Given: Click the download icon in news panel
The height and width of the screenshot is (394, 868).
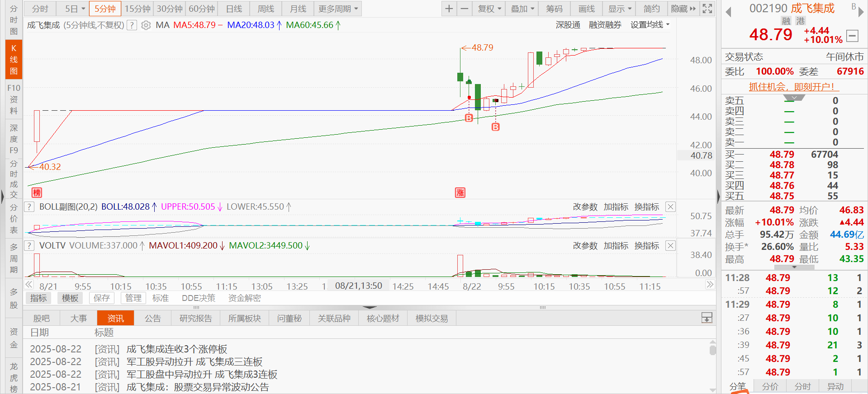Looking at the screenshot, I should pos(707,318).
